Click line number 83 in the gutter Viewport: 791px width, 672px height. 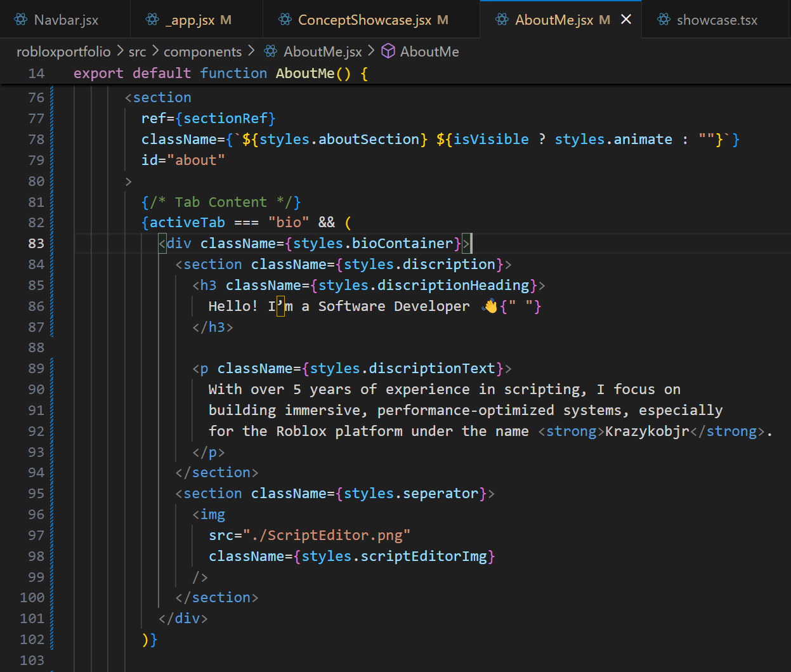coord(36,244)
